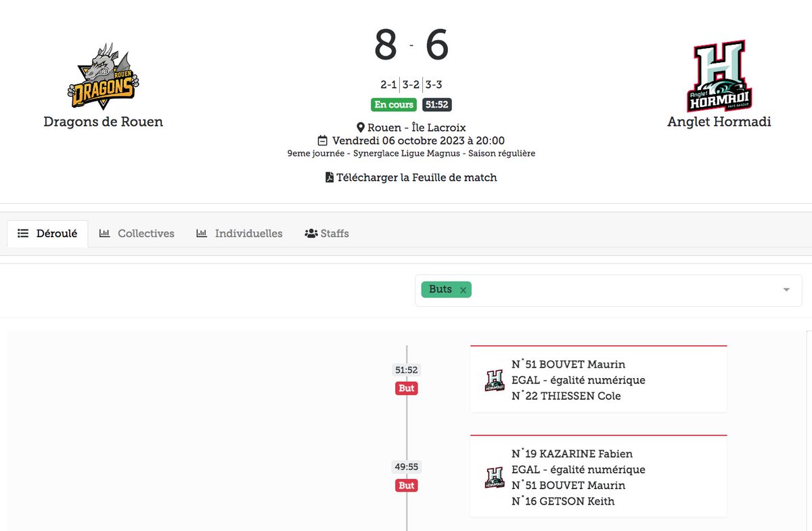Click the first-period score 2-1
The height and width of the screenshot is (531, 812).
(x=388, y=85)
